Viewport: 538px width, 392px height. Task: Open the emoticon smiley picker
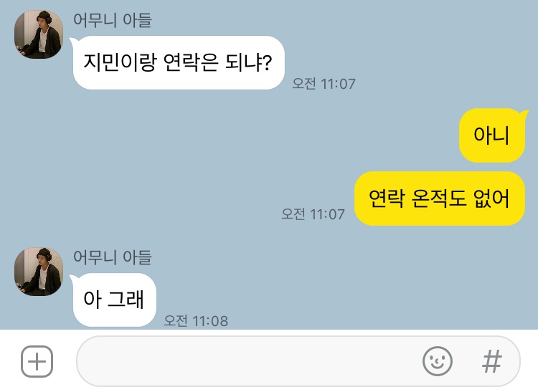[437, 361]
